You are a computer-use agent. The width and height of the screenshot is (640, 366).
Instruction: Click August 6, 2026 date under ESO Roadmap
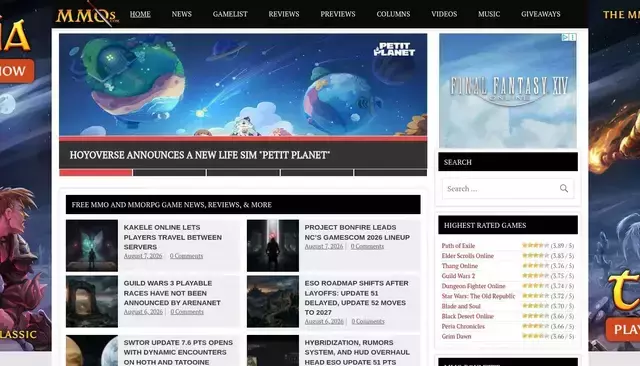pyautogui.click(x=324, y=321)
